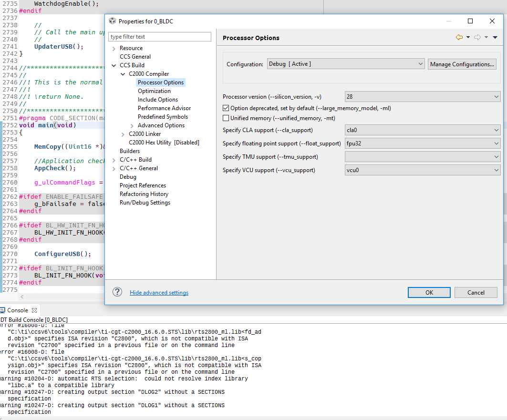This screenshot has height=420, width=507.
Task: Open the CLA support dropdown showing cla0
Action: [x=496, y=130]
